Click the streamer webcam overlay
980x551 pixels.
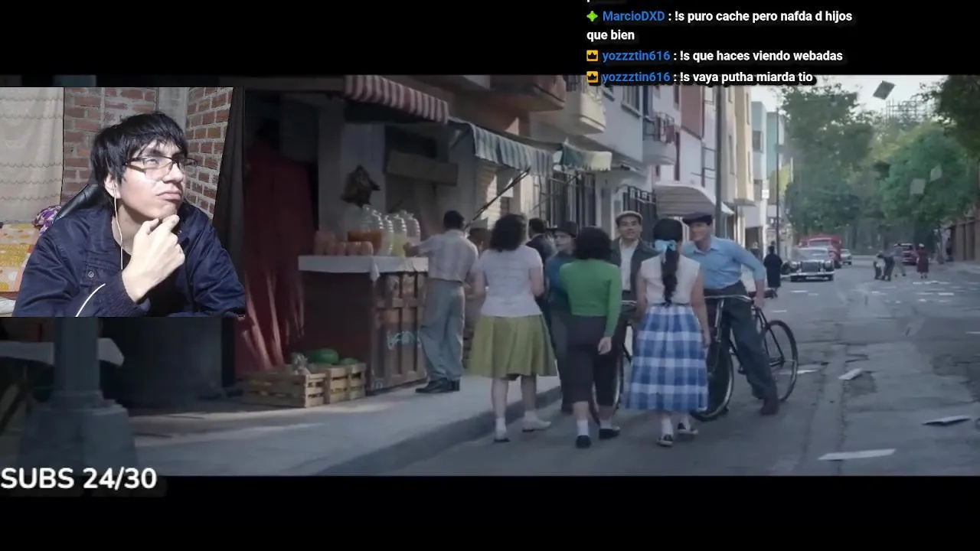point(122,202)
